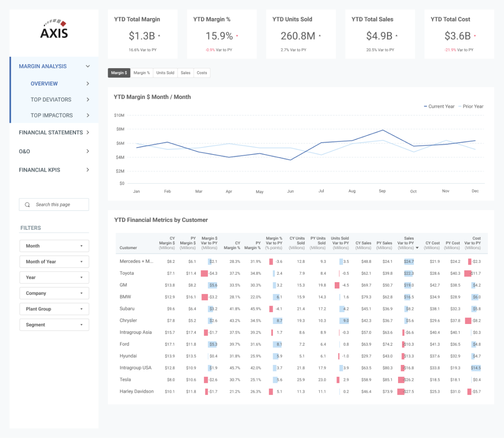Click the sort arrow on Sales Var to PY
The width and height of the screenshot is (504, 438).
pos(417,248)
